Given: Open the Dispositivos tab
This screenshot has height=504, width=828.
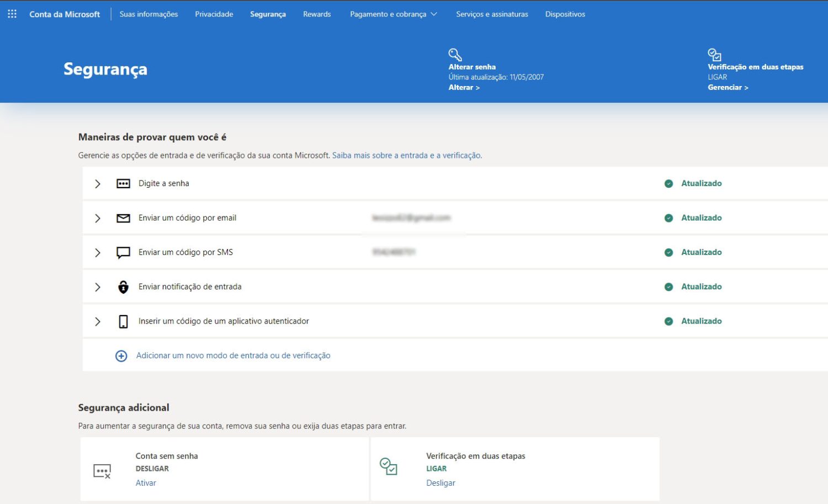Looking at the screenshot, I should coord(565,14).
